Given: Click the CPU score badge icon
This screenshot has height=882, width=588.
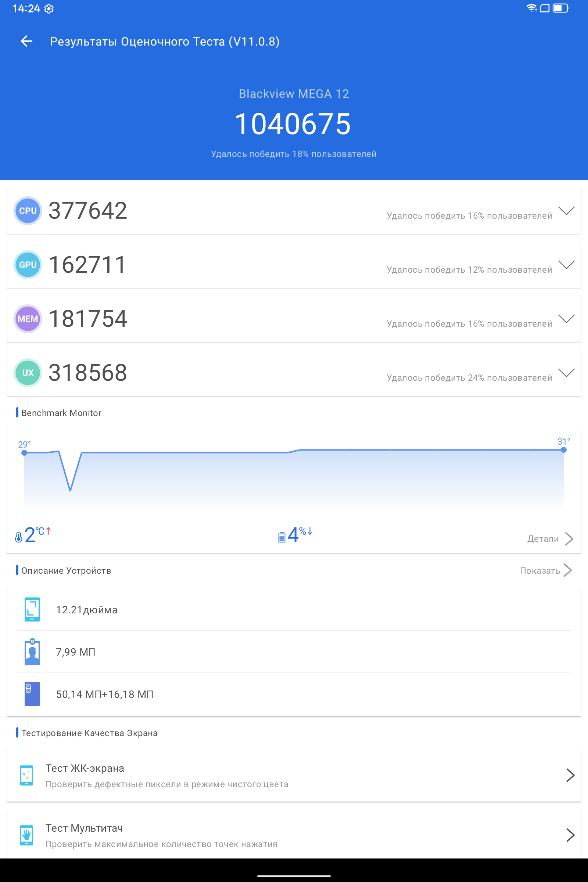Looking at the screenshot, I should [x=28, y=211].
